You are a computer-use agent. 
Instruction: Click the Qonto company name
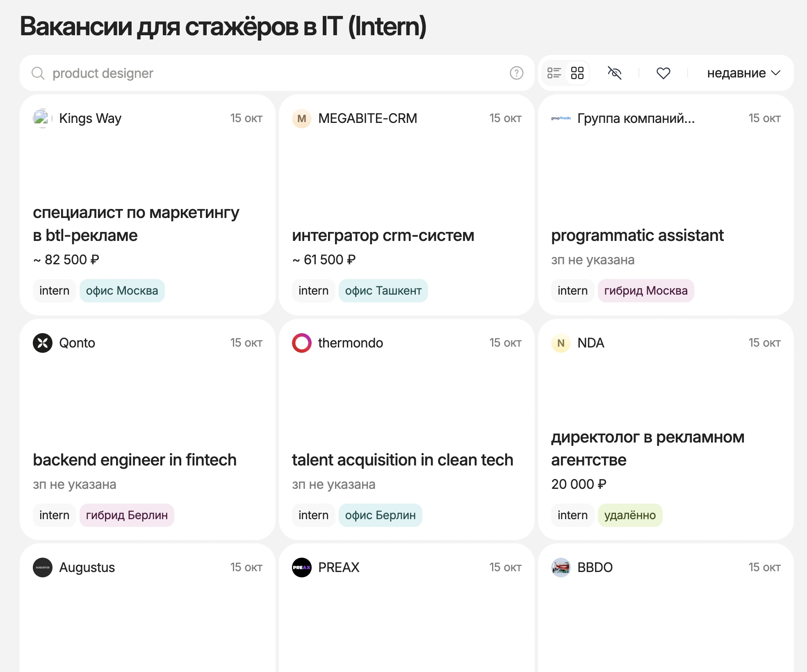77,343
